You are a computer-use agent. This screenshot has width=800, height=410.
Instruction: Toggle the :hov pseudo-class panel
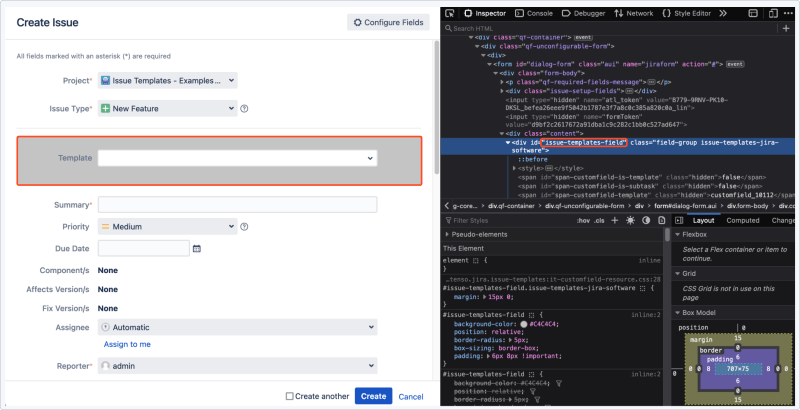[x=583, y=220]
